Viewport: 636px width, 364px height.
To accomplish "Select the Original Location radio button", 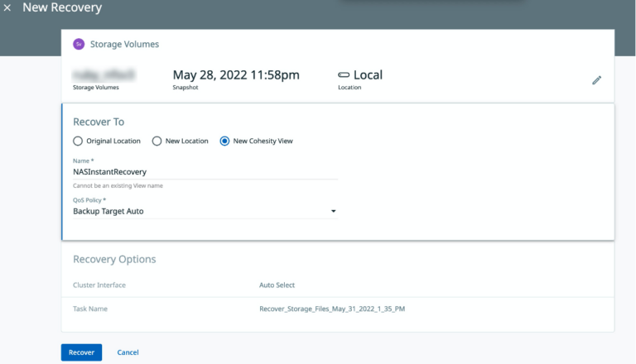I will tap(79, 141).
